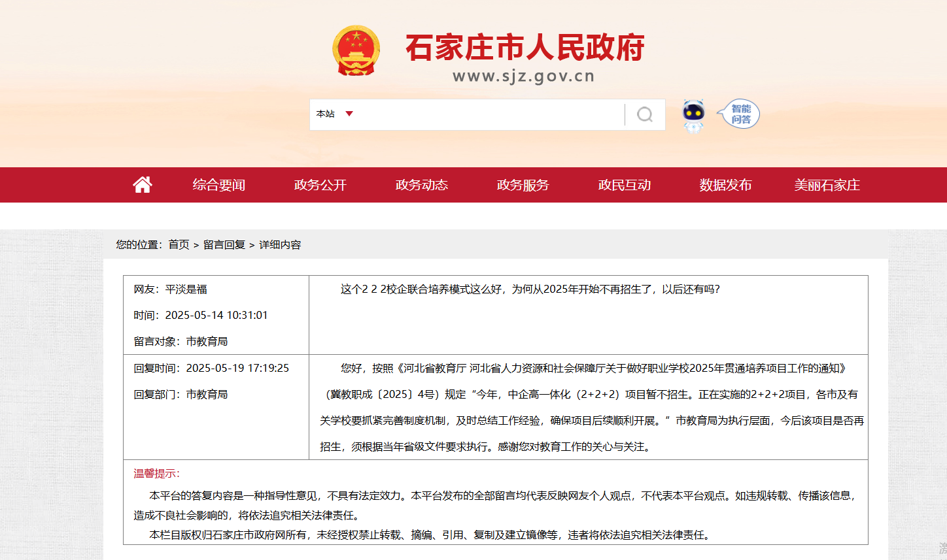Image resolution: width=947 pixels, height=560 pixels.
Task: Select the home icon in the navigation bar
Action: (142, 184)
